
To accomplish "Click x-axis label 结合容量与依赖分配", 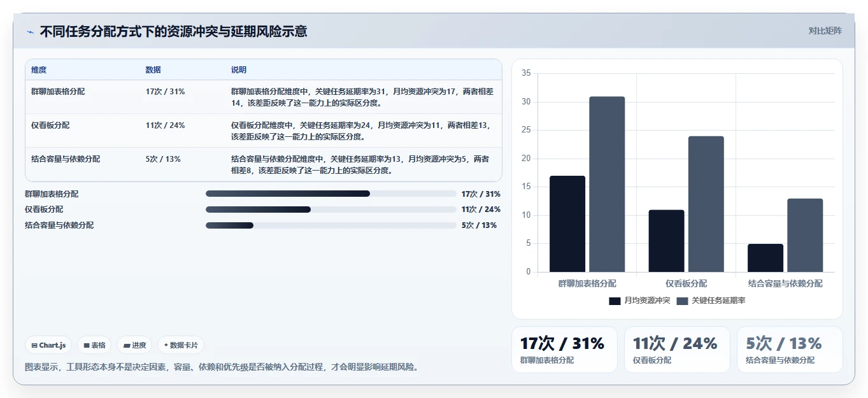I will [785, 283].
